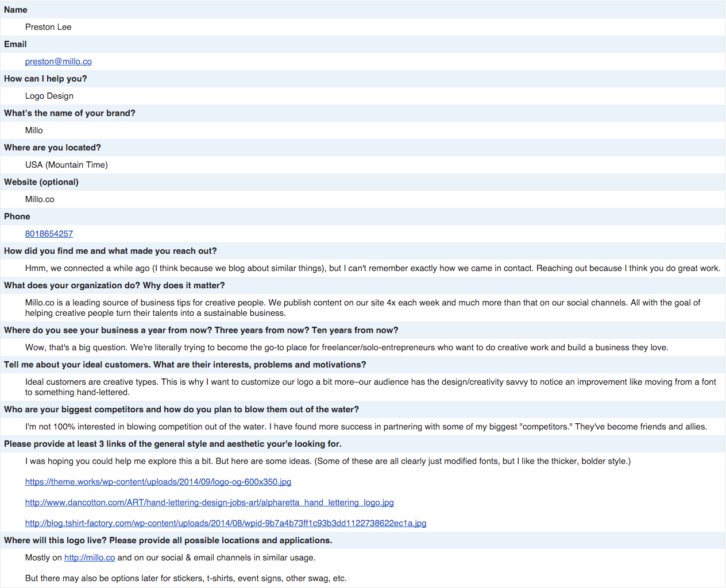Click the 'What does your organization do?' heading
The height and width of the screenshot is (588, 726).
[x=114, y=285]
